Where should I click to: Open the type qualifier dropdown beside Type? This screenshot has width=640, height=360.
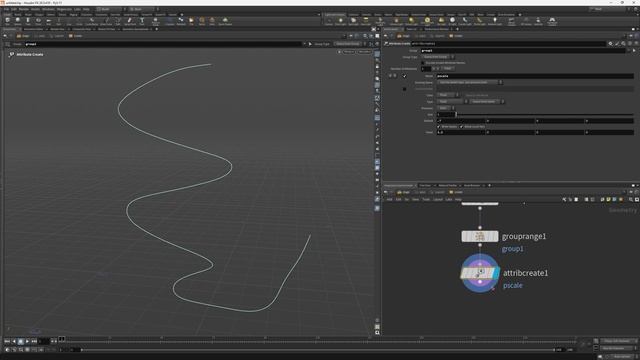tap(487, 101)
